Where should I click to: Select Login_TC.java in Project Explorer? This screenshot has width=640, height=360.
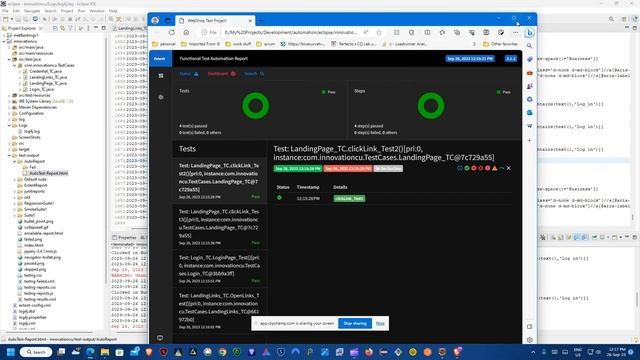point(41,89)
